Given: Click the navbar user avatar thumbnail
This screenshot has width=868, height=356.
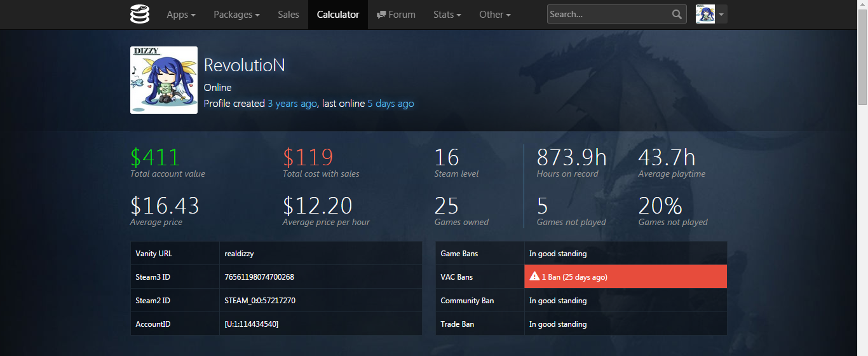Looking at the screenshot, I should click(x=705, y=14).
